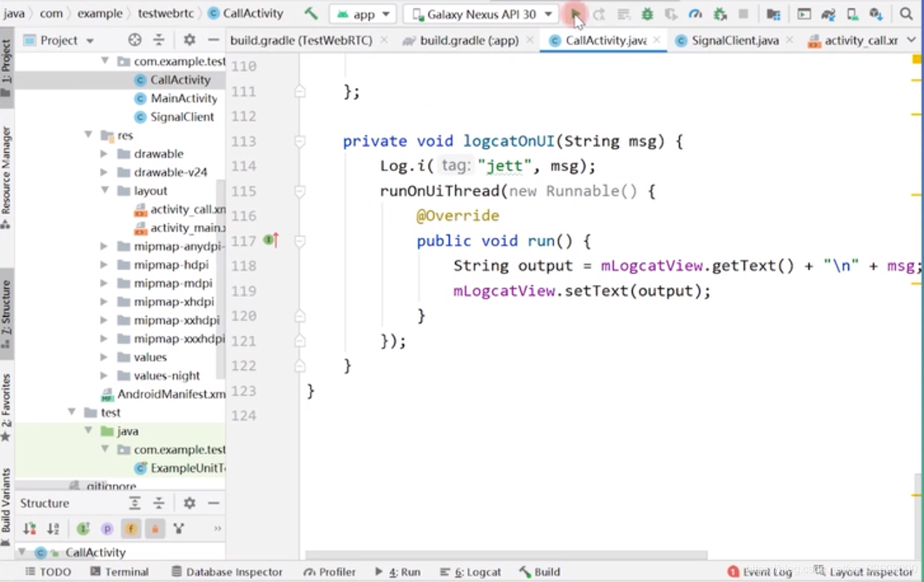Screen dimensions: 924x582
Task: Show more Structure toolbar actions chevrons
Action: click(x=217, y=529)
